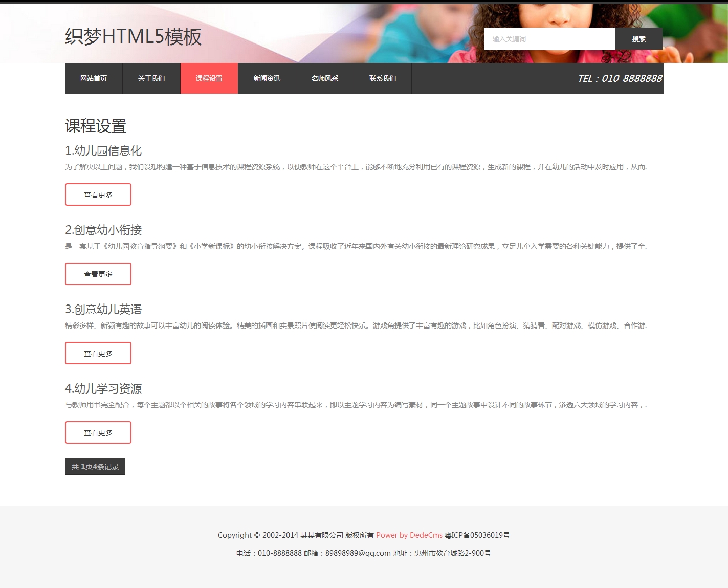The width and height of the screenshot is (728, 588).
Task: Click the 织梦HTML5模板 site title
Action: pyautogui.click(x=133, y=37)
